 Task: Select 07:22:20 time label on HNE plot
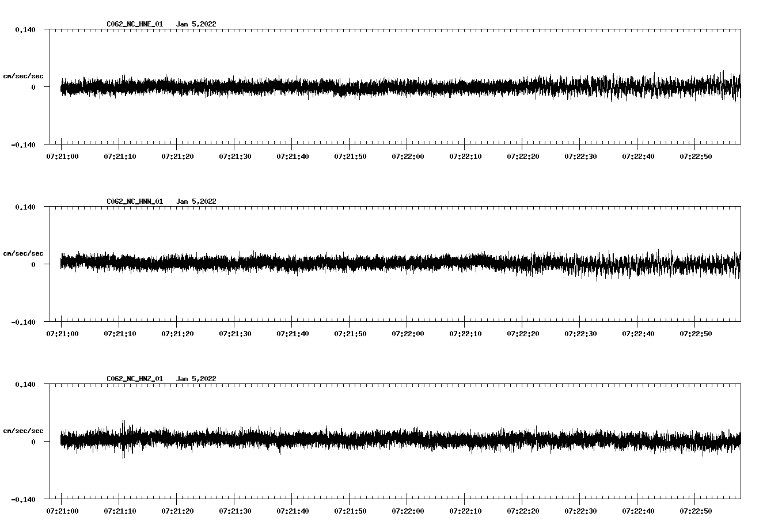point(523,156)
